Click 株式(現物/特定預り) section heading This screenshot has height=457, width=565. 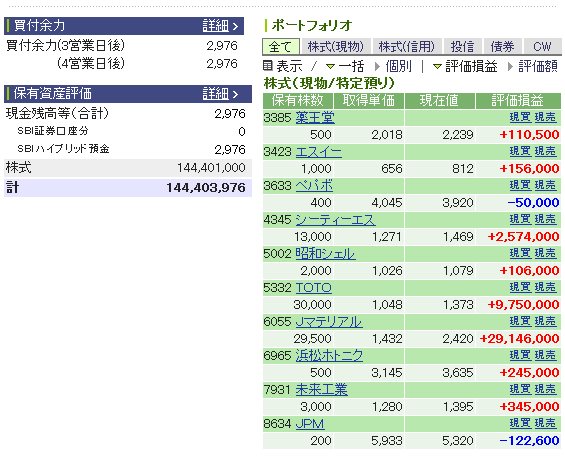coord(329,83)
